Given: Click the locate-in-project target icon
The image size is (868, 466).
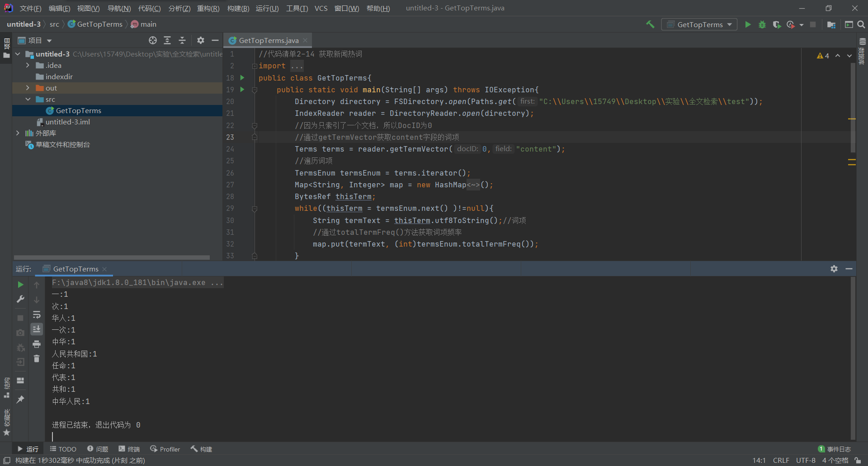Looking at the screenshot, I should point(153,40).
